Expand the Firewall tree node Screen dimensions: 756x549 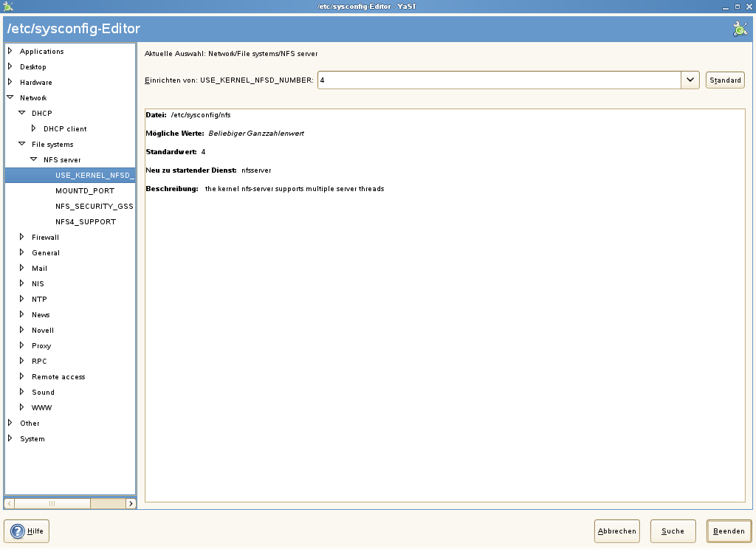21,237
